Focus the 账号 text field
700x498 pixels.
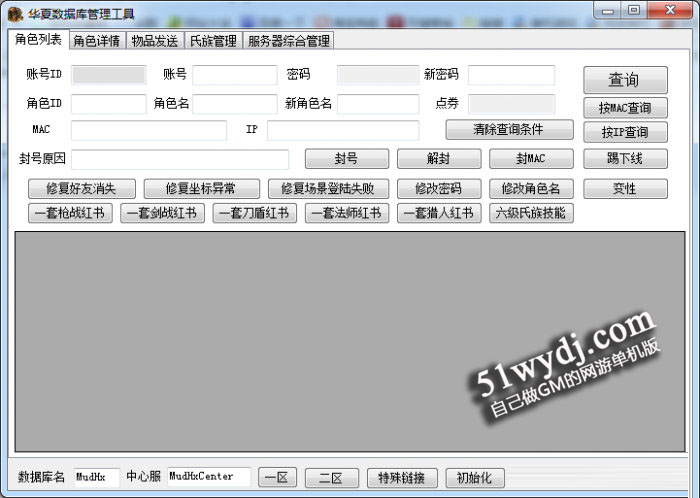(x=235, y=75)
